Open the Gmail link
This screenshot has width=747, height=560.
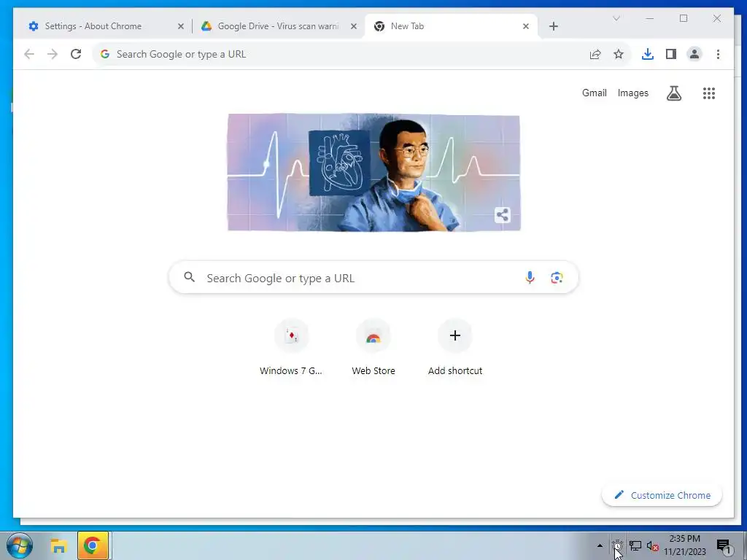(x=594, y=93)
